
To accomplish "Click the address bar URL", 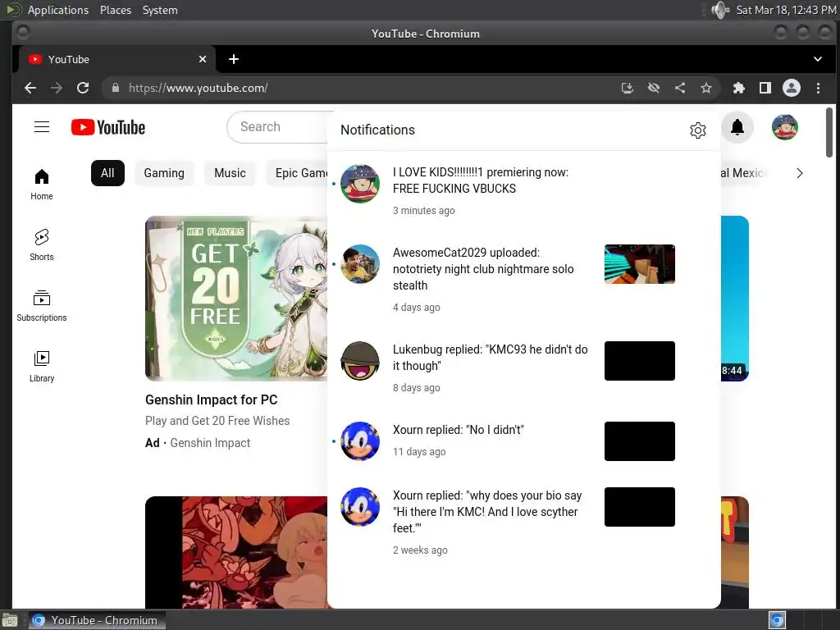I will [199, 88].
